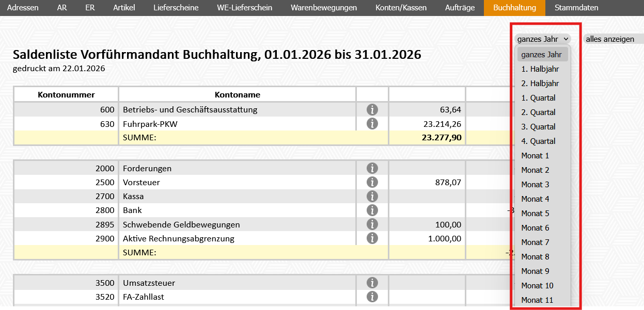The height and width of the screenshot is (310, 644).
Task: Open info icon for Fuhrpark-PKW row
Action: click(372, 124)
